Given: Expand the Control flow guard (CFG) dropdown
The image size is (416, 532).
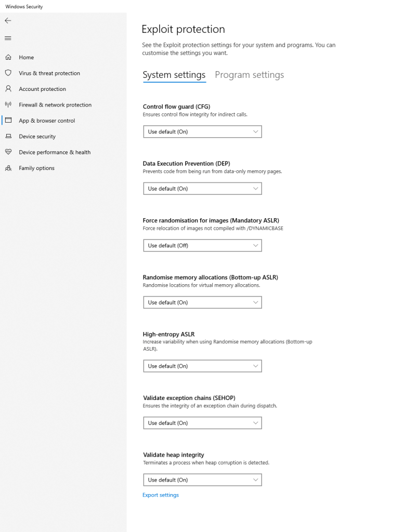Looking at the screenshot, I should pos(202,132).
